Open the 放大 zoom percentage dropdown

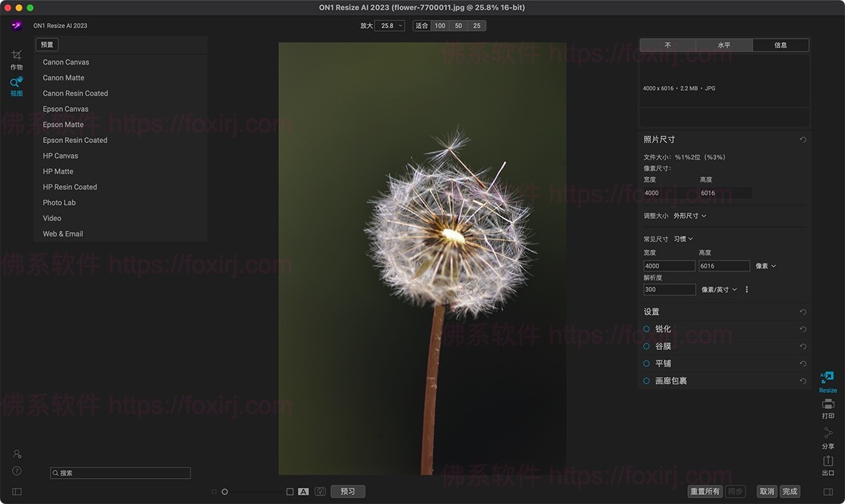391,26
